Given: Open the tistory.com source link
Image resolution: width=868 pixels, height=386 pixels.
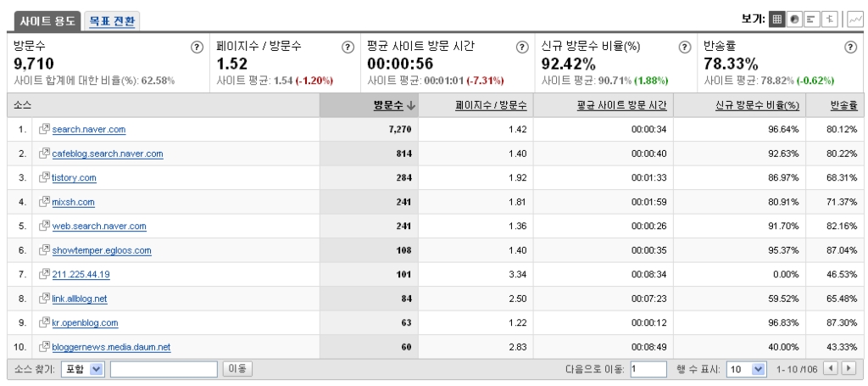Looking at the screenshot, I should point(75,178).
